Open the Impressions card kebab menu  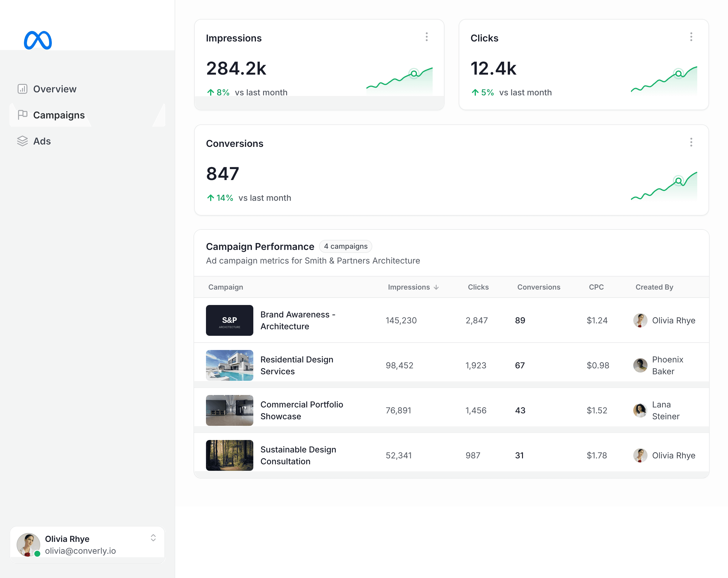(426, 36)
